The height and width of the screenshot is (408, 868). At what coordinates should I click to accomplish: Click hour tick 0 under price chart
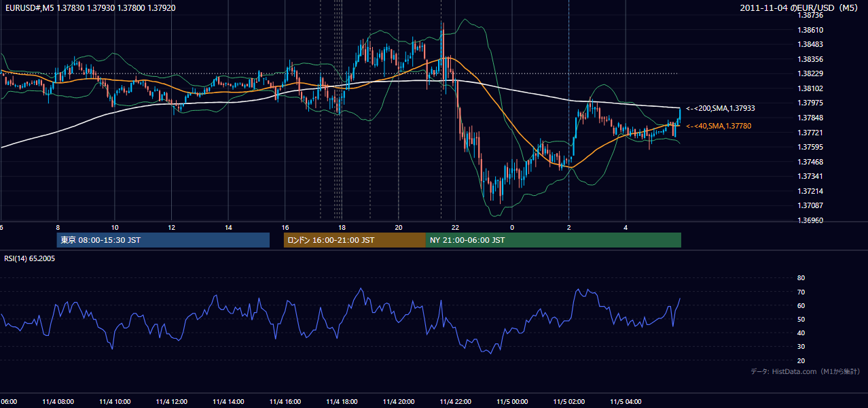512,227
